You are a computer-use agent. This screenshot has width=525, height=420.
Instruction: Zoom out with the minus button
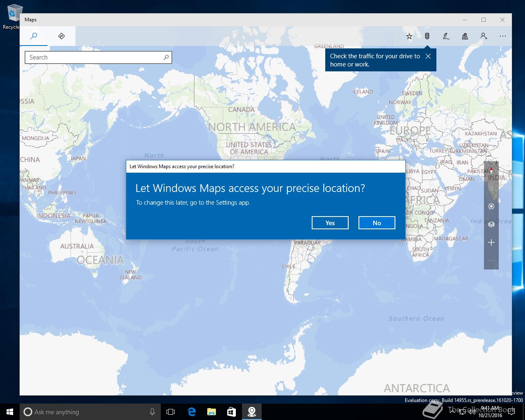[x=491, y=260]
